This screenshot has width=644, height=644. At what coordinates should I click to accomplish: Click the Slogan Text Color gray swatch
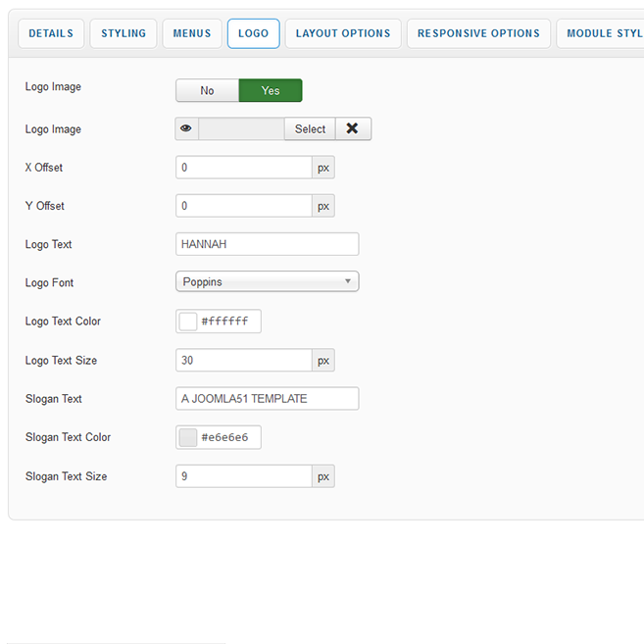pos(188,438)
